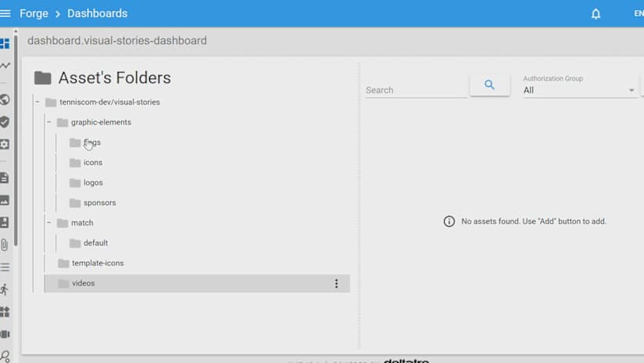This screenshot has height=363, width=644.
Task: Click Dashboards in the breadcrumb
Action: (97, 13)
